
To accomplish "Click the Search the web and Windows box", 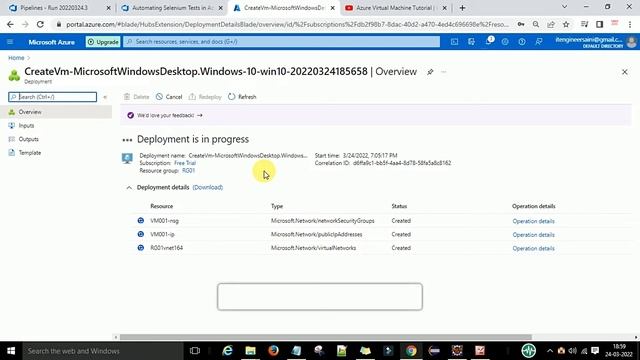I will 103,351.
